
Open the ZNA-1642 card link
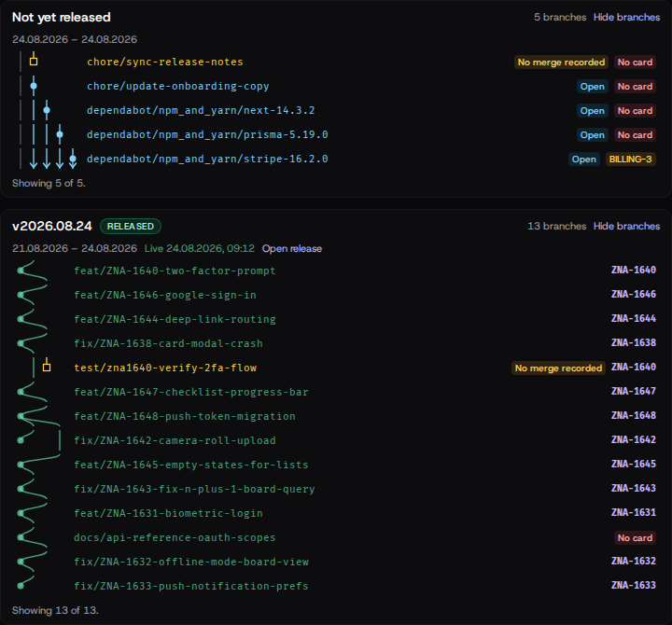click(x=634, y=439)
